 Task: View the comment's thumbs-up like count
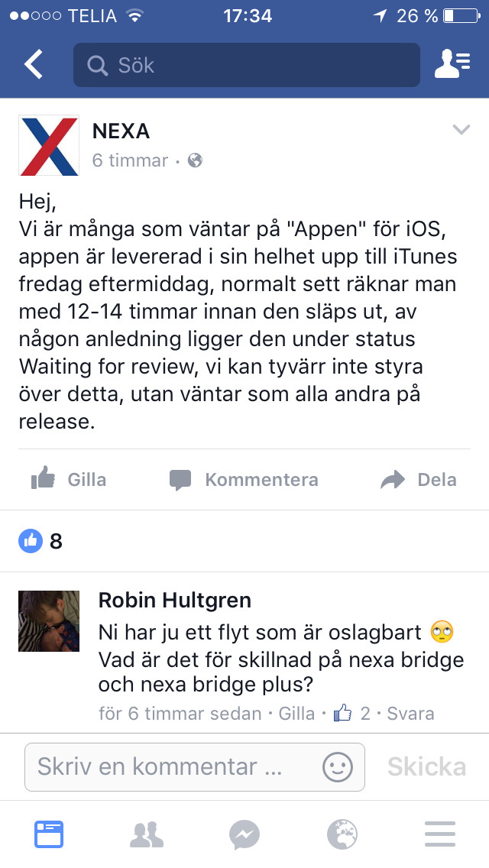(351, 713)
